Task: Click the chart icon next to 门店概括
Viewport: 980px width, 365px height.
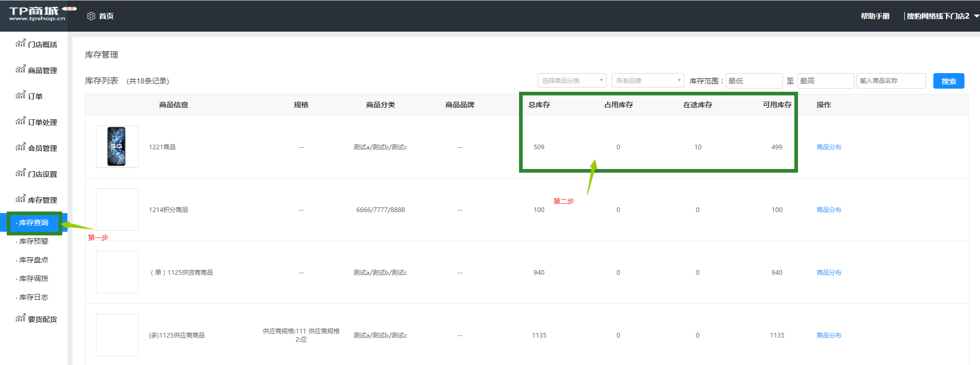Action: pos(21,44)
